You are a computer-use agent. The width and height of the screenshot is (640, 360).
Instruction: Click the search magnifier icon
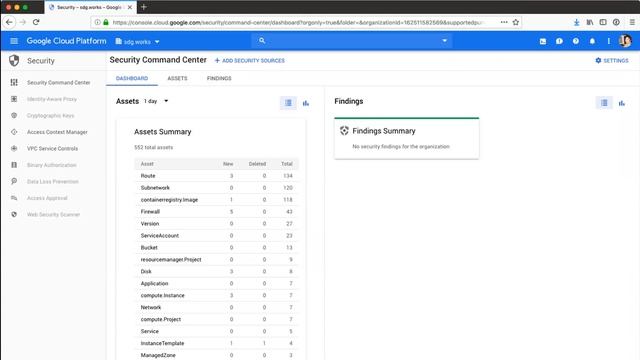click(262, 41)
